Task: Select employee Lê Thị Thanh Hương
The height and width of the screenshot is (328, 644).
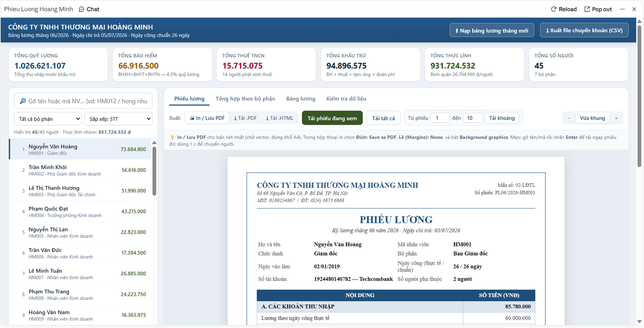Action: (x=80, y=191)
